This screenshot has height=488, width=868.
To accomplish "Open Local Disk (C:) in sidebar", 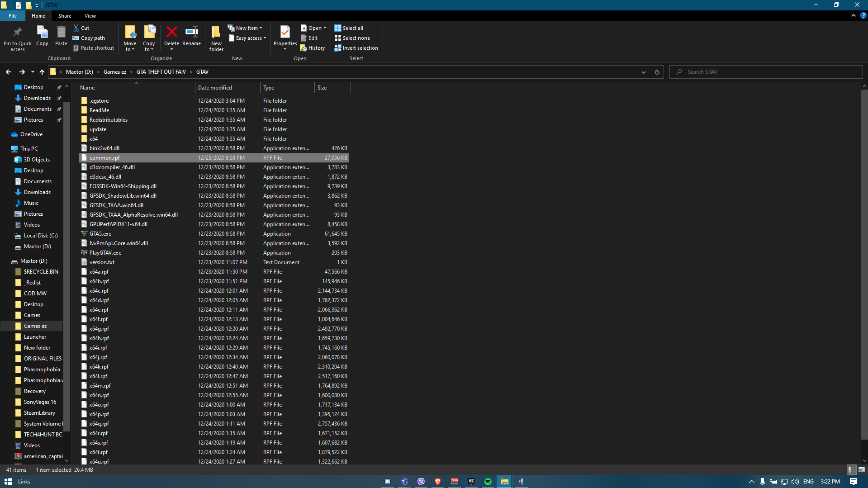I will point(41,236).
